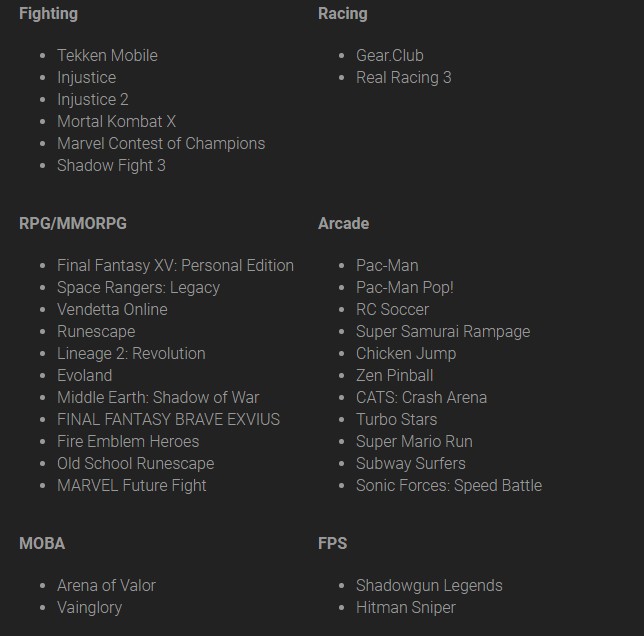The height and width of the screenshot is (636, 644).
Task: Select FINAL FANTASY BRAVE EXVIUS
Action: 168,420
